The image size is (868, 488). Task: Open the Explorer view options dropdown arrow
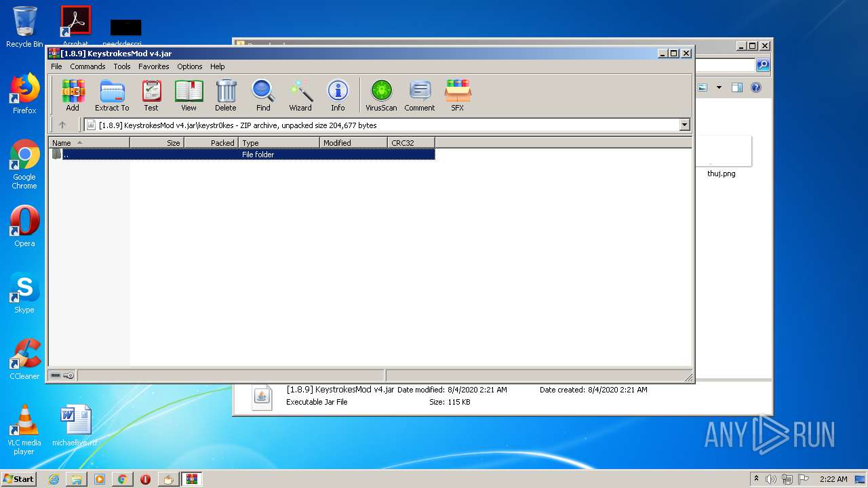[x=719, y=87]
